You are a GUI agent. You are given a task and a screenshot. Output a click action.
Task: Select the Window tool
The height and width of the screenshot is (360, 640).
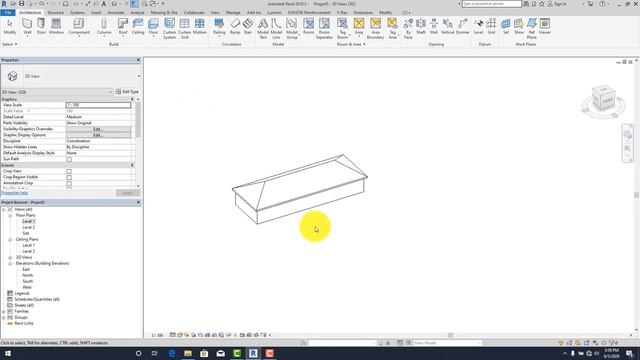tap(56, 27)
